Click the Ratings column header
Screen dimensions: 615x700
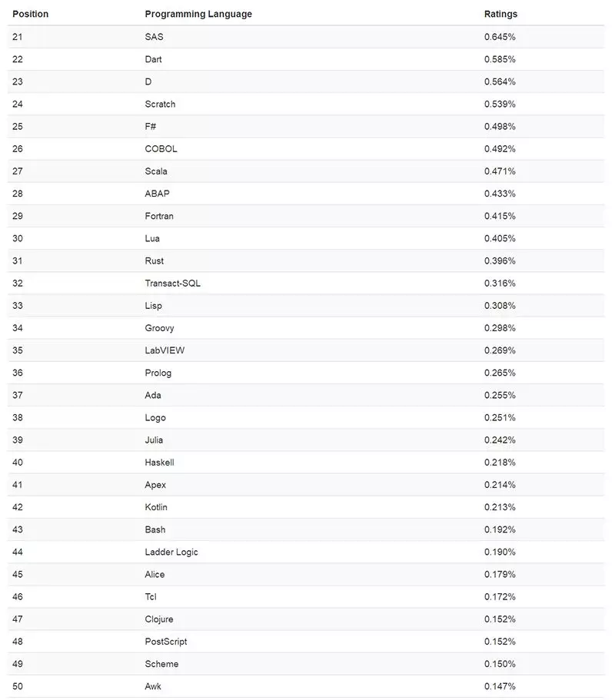click(x=500, y=14)
